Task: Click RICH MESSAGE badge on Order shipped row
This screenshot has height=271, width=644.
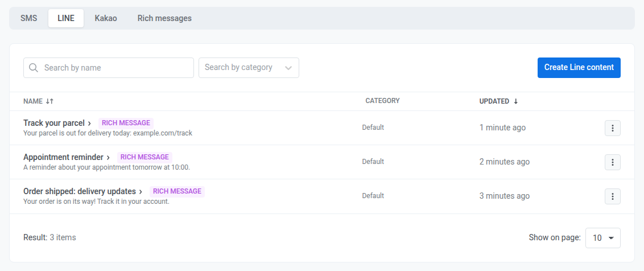Action: [177, 191]
